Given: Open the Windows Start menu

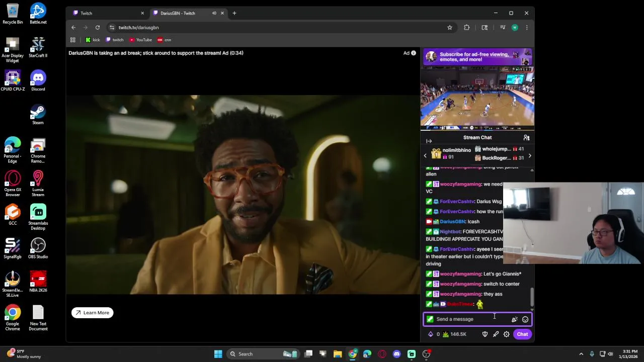Looking at the screenshot, I should point(218,354).
